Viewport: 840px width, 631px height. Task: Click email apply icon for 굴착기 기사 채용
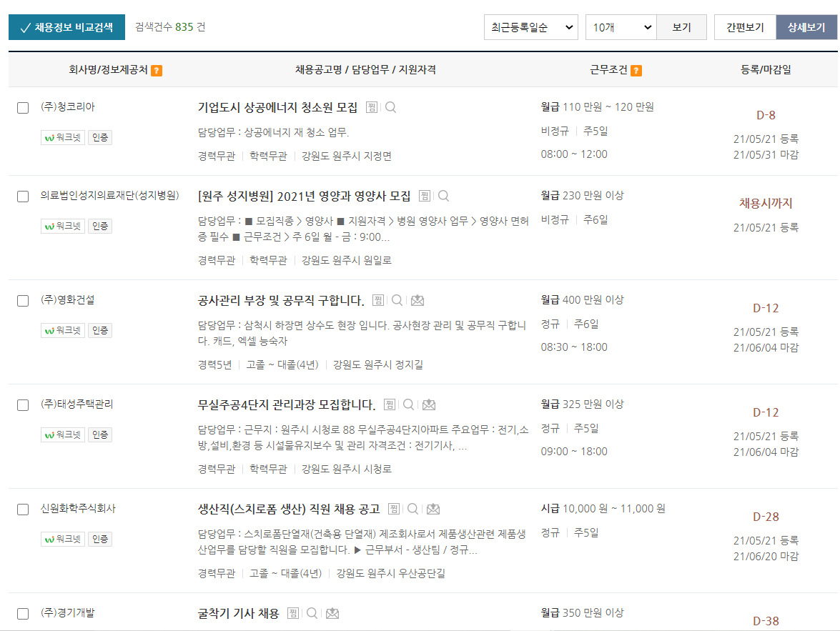click(332, 613)
